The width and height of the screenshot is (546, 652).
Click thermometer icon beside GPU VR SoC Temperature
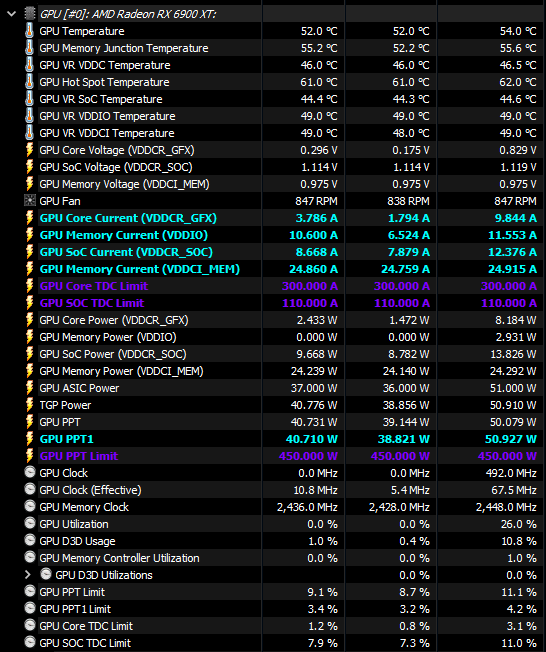point(30,99)
